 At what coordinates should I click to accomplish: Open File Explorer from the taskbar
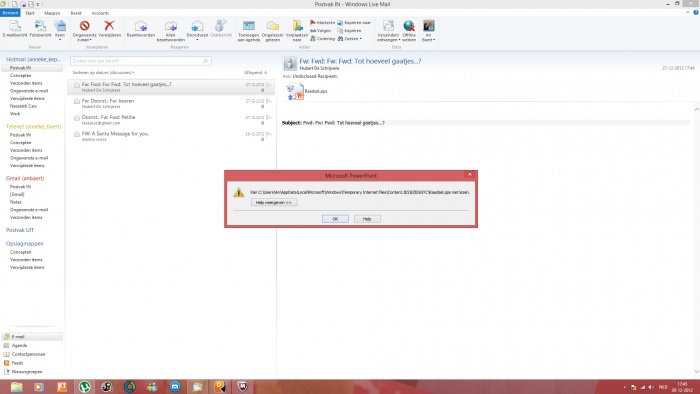pyautogui.click(x=17, y=386)
